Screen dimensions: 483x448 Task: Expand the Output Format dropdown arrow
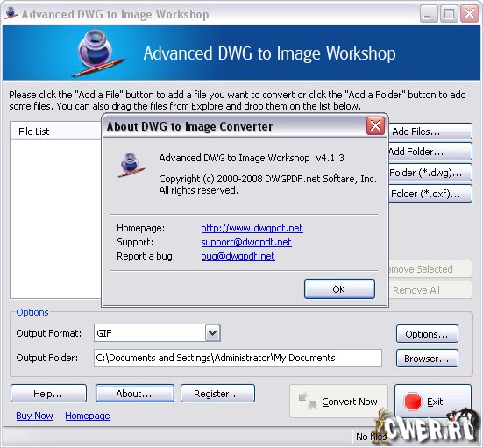pos(212,333)
